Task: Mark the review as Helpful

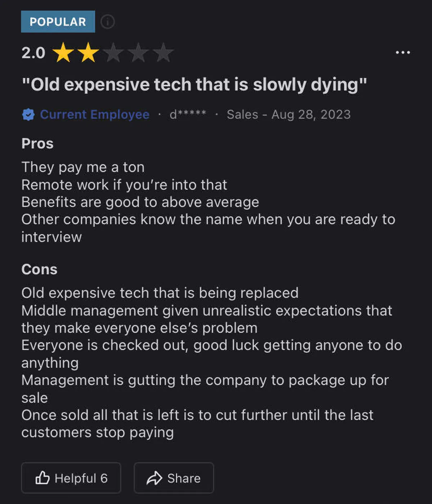Action: 71,478
